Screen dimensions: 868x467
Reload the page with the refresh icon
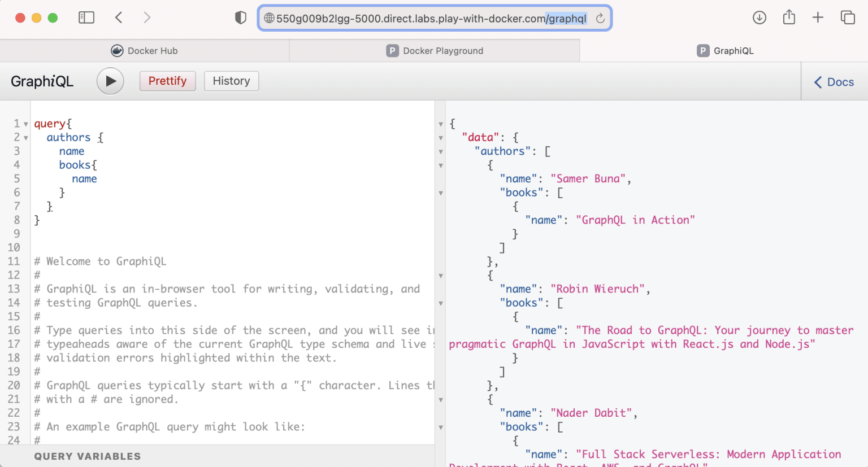pyautogui.click(x=600, y=19)
